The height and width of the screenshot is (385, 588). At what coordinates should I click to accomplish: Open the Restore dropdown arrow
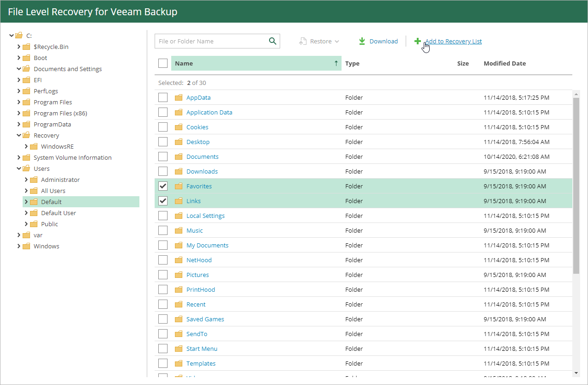click(337, 41)
